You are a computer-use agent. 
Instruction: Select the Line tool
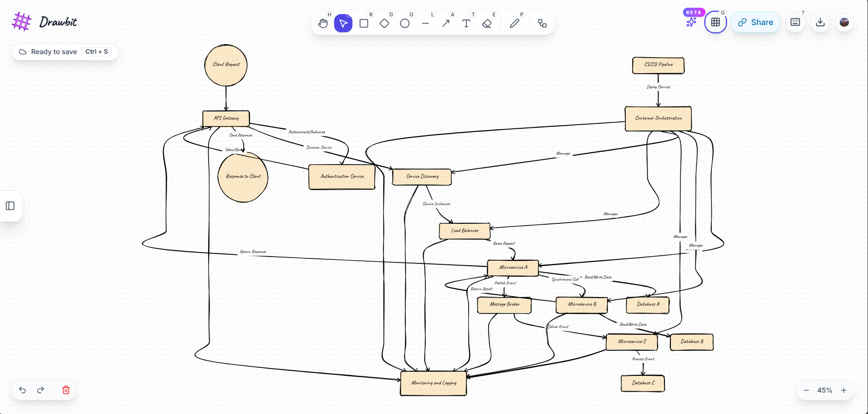425,23
